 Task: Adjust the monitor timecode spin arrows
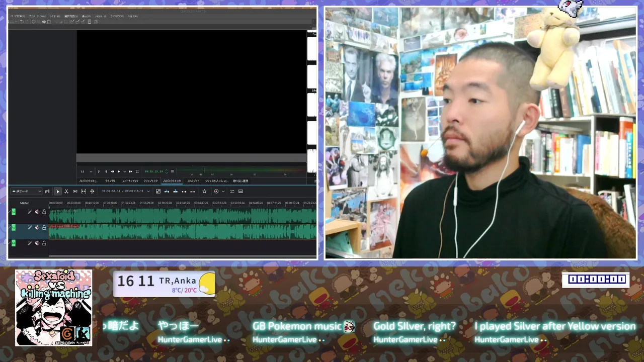(167, 171)
